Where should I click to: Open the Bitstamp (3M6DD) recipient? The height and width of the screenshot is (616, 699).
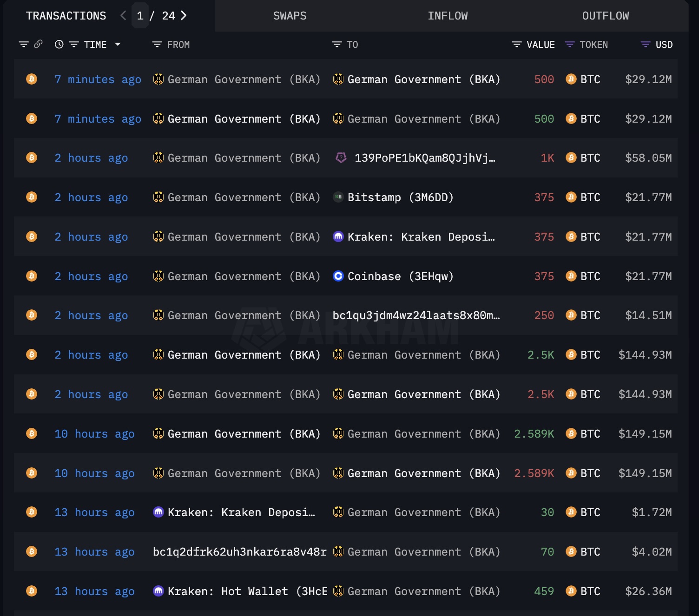pos(400,197)
